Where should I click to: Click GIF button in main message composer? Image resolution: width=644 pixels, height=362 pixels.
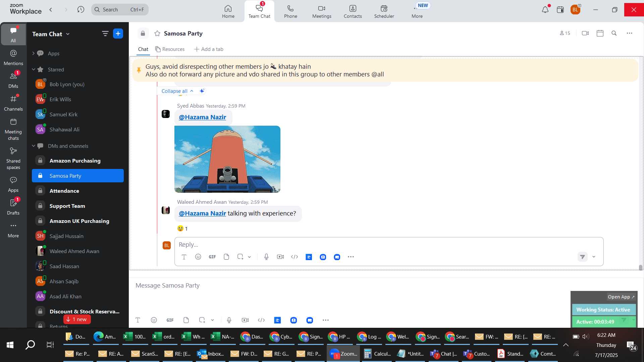click(x=170, y=320)
